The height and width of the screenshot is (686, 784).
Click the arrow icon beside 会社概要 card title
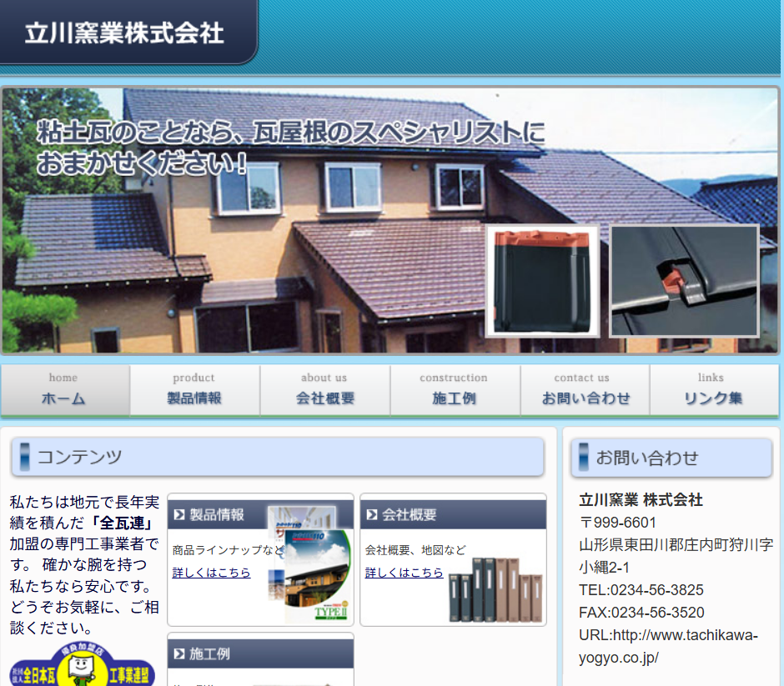(x=372, y=515)
